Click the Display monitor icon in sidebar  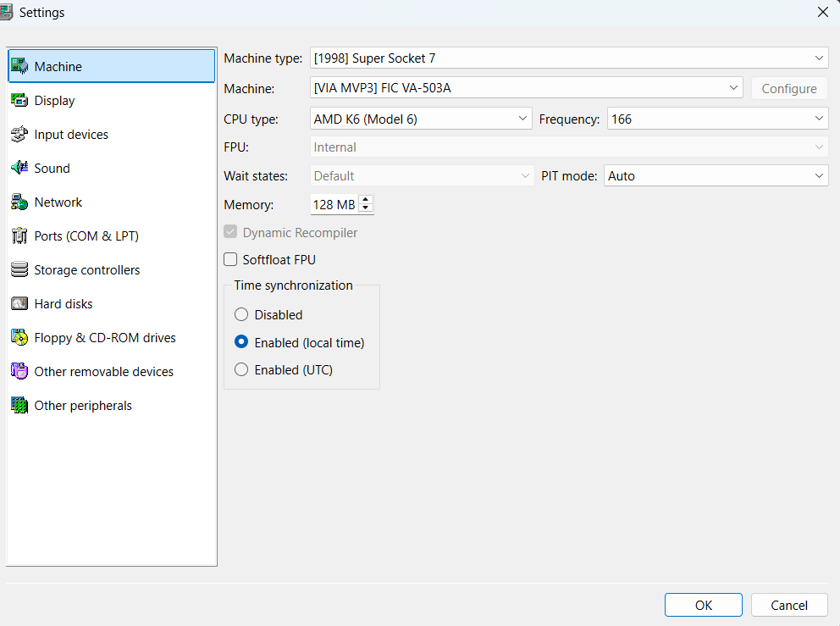point(19,101)
